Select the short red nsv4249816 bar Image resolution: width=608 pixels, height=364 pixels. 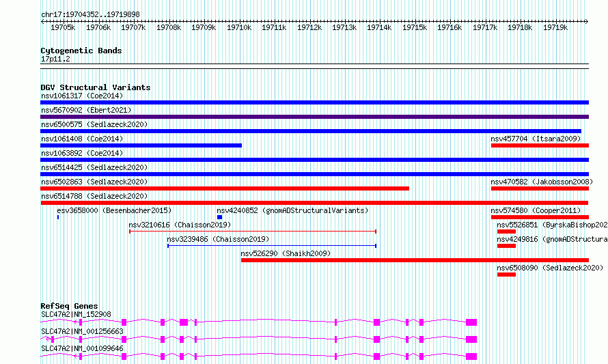[x=506, y=246]
